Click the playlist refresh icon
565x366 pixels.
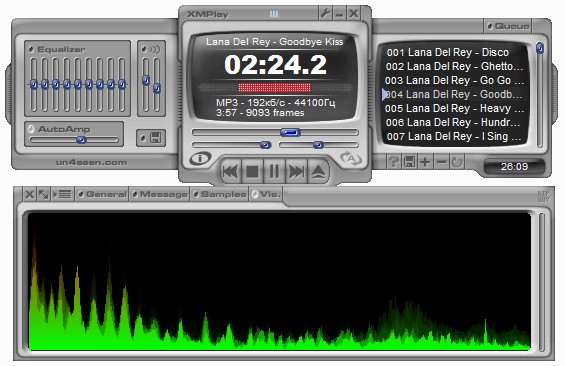coord(457,162)
